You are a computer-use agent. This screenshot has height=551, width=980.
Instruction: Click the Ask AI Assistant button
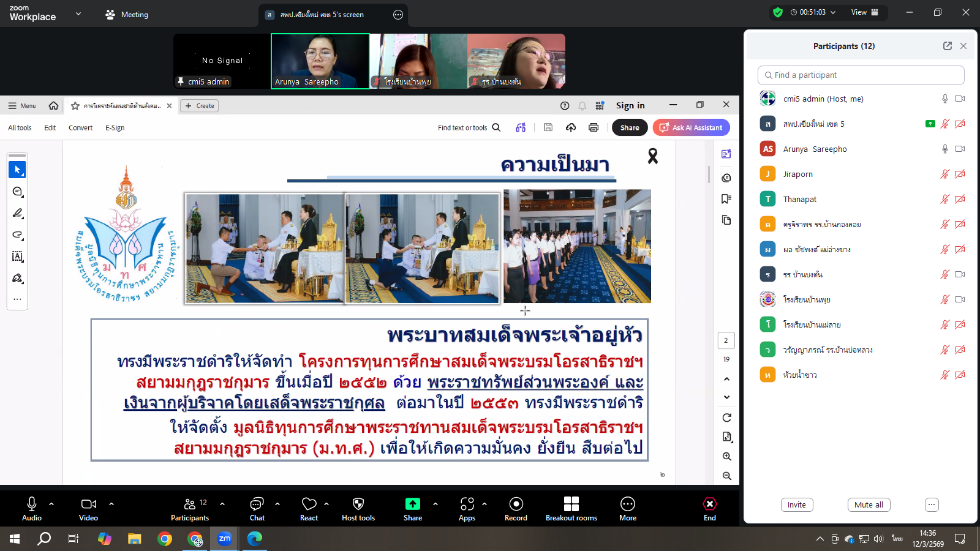(691, 127)
